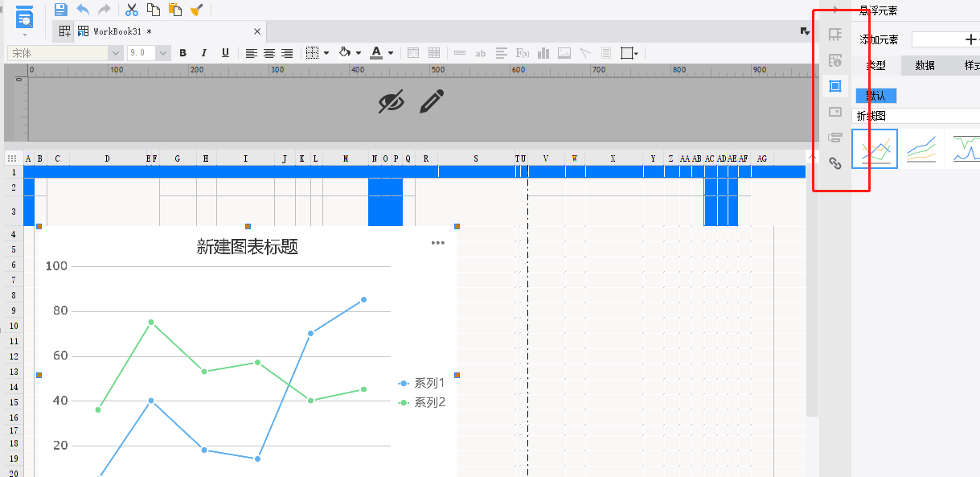Activate the format painter brush

tap(196, 10)
